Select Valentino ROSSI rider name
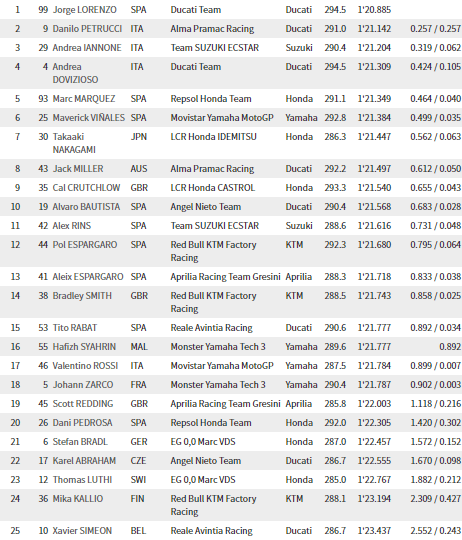 pos(85,365)
